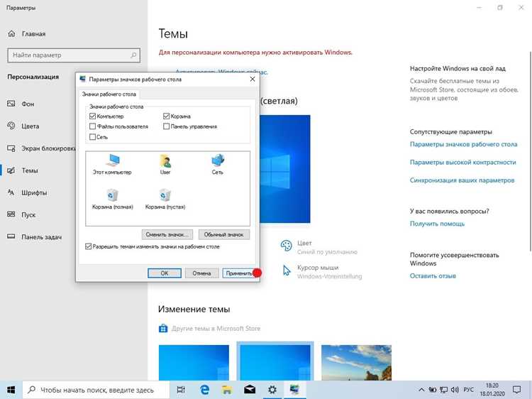Select the User folder icon

(165, 164)
